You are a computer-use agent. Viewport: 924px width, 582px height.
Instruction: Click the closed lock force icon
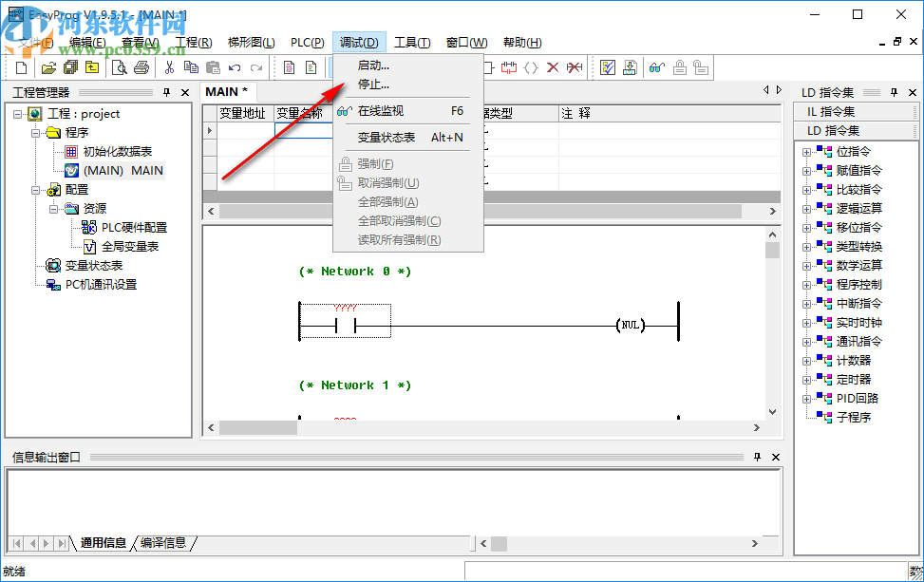click(x=679, y=67)
